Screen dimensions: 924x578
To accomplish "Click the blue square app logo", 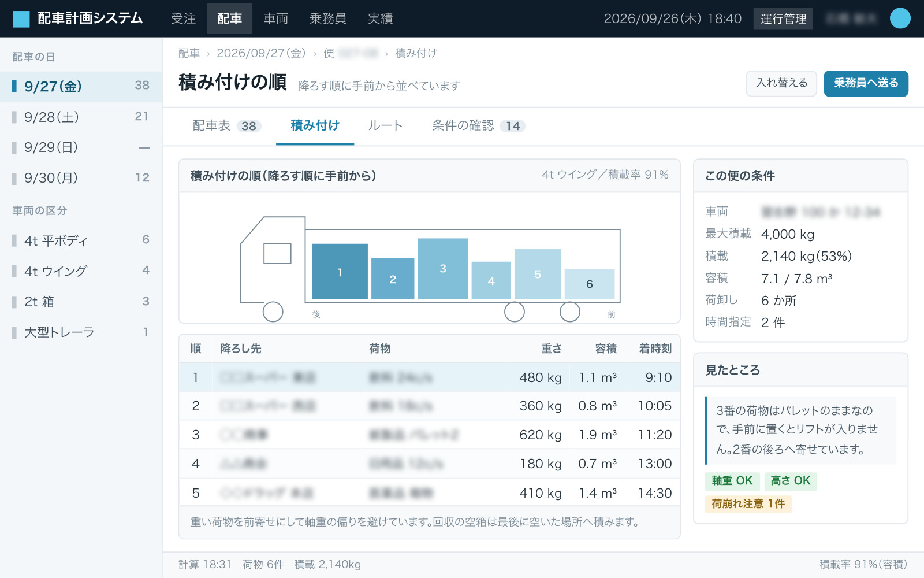I will click(21, 19).
